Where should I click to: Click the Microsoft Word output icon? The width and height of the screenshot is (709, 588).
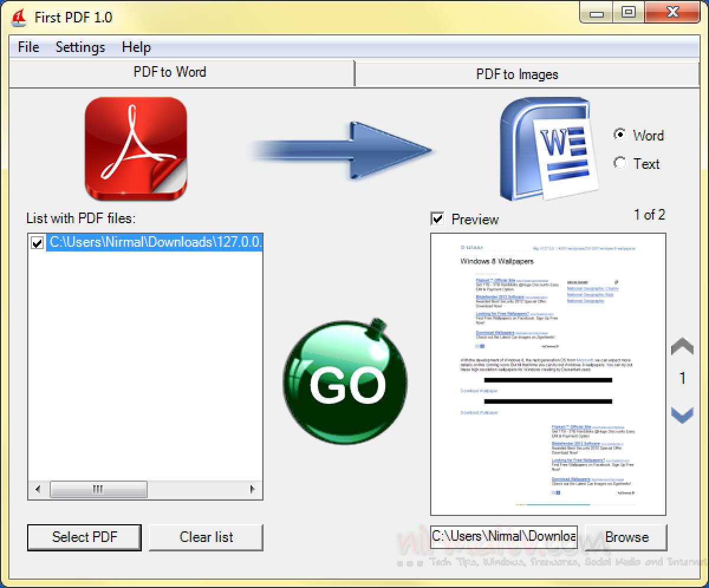point(547,148)
